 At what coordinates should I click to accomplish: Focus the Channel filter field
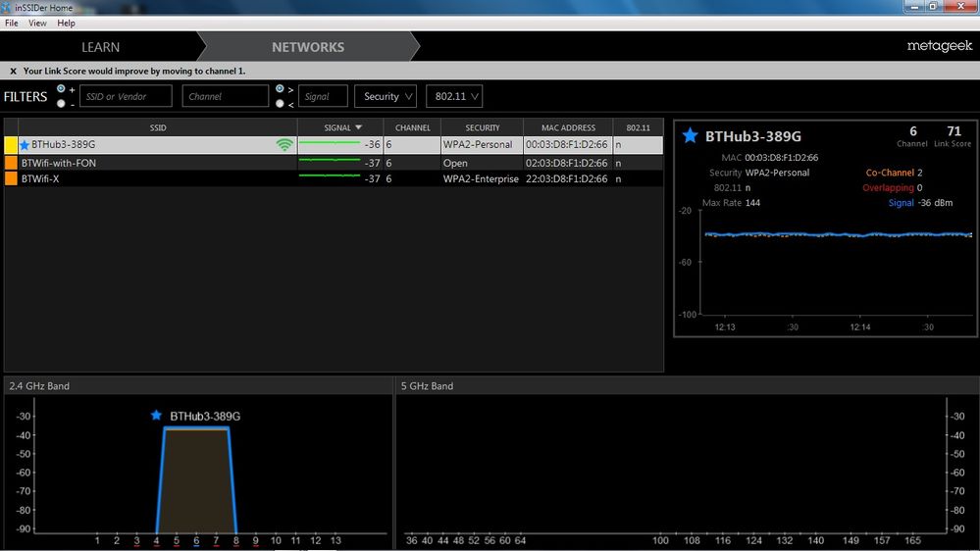(225, 96)
